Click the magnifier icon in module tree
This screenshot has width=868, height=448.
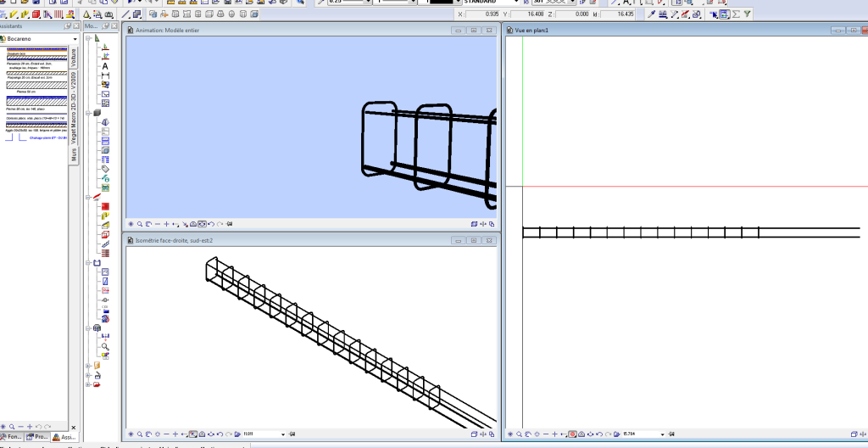click(x=105, y=346)
